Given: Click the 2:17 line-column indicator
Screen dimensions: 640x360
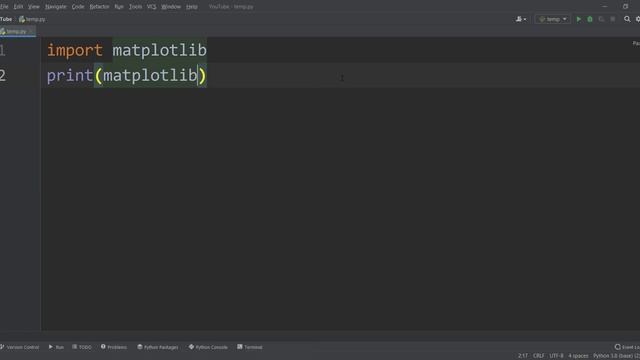Looking at the screenshot, I should tap(523, 356).
